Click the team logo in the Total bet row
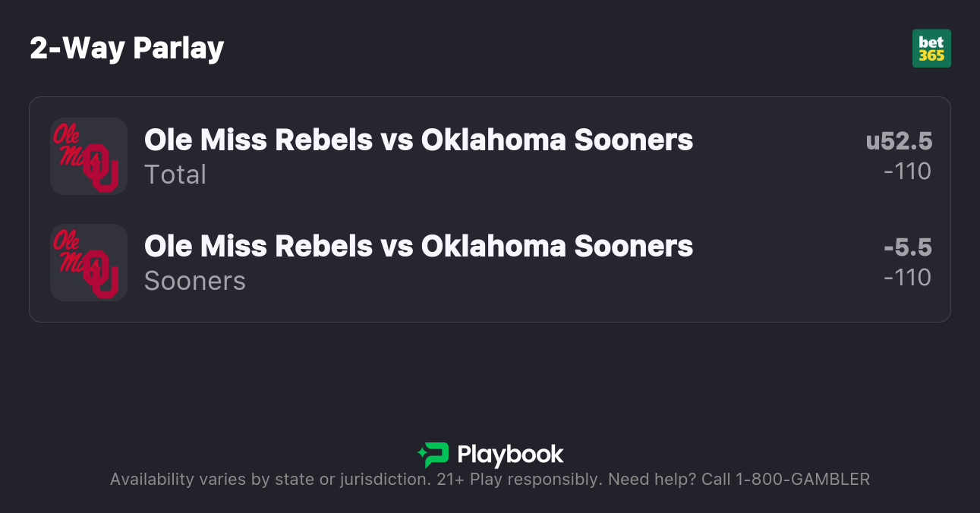The image size is (980, 513). [88, 156]
